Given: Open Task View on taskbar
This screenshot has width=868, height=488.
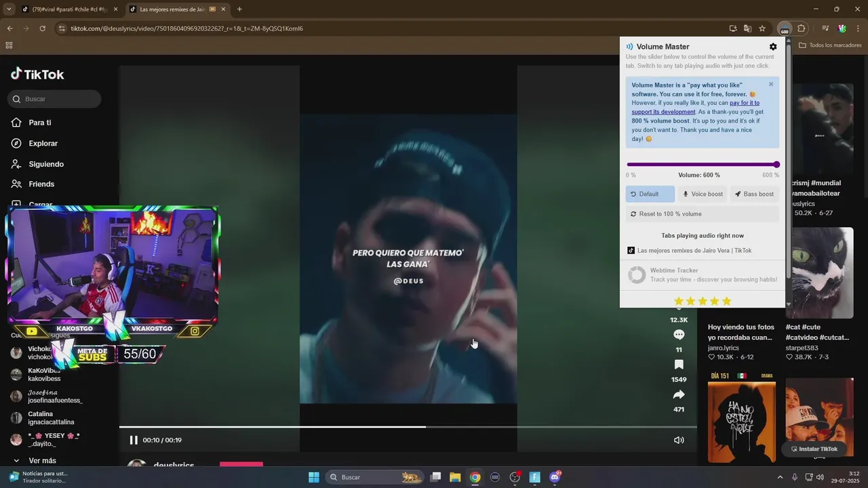Looking at the screenshot, I should pyautogui.click(x=435, y=477).
